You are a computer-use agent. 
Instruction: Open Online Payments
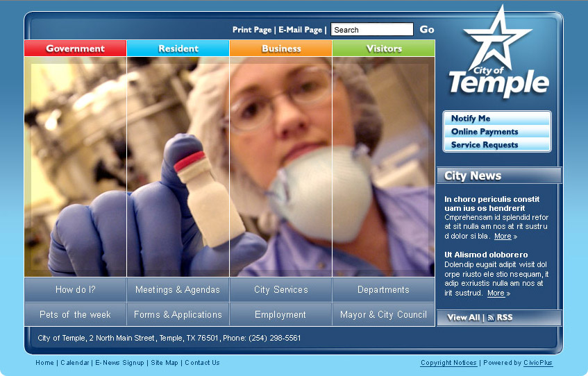coord(485,132)
